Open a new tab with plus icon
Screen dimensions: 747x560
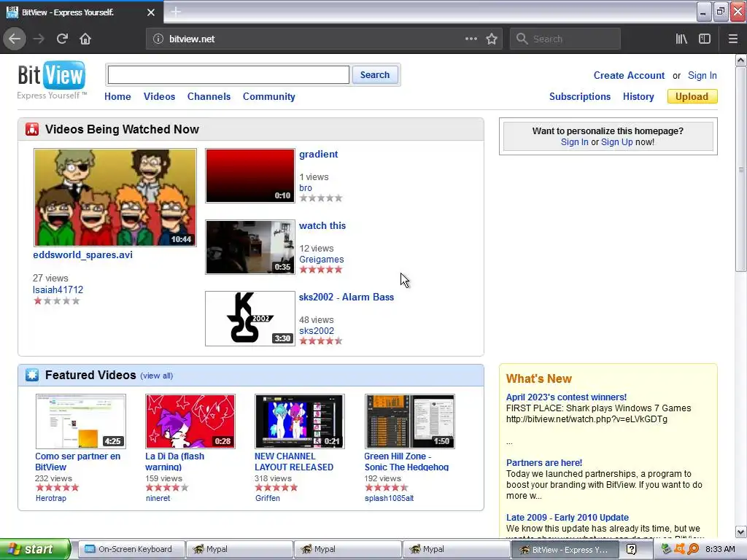click(176, 12)
